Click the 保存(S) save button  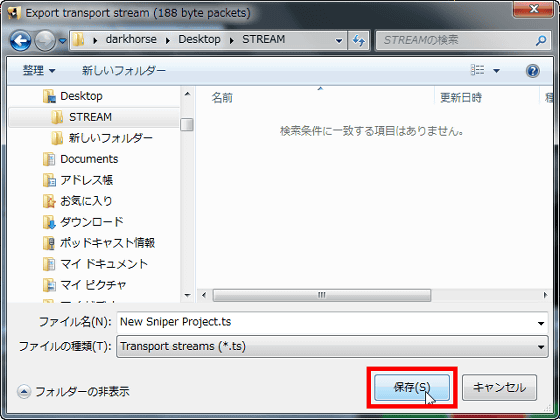pyautogui.click(x=412, y=388)
